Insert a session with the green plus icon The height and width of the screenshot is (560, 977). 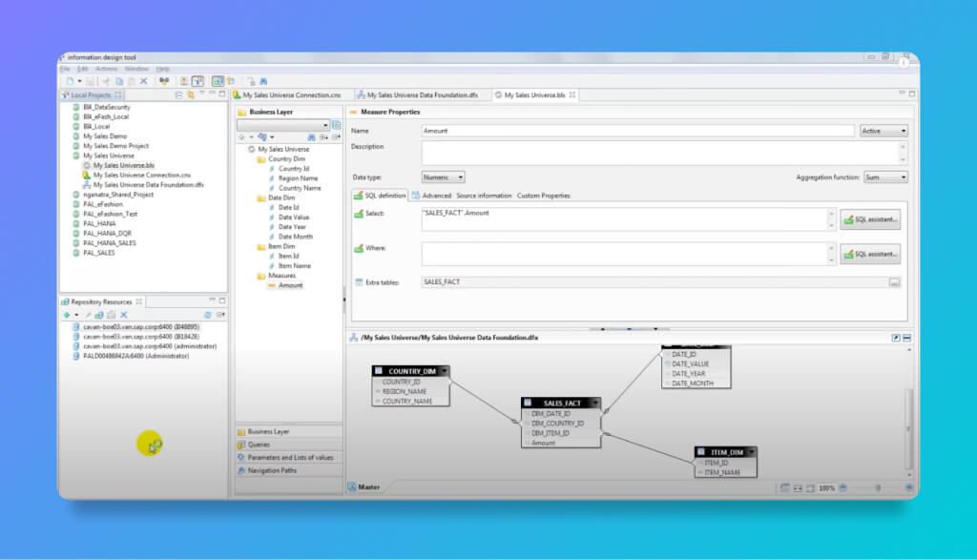click(x=66, y=315)
